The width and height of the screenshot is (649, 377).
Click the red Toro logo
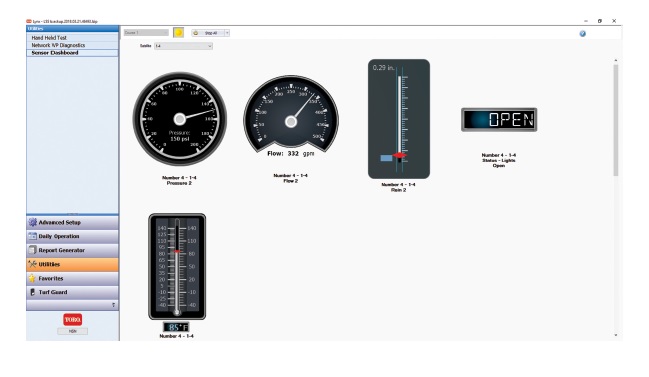tap(72, 319)
